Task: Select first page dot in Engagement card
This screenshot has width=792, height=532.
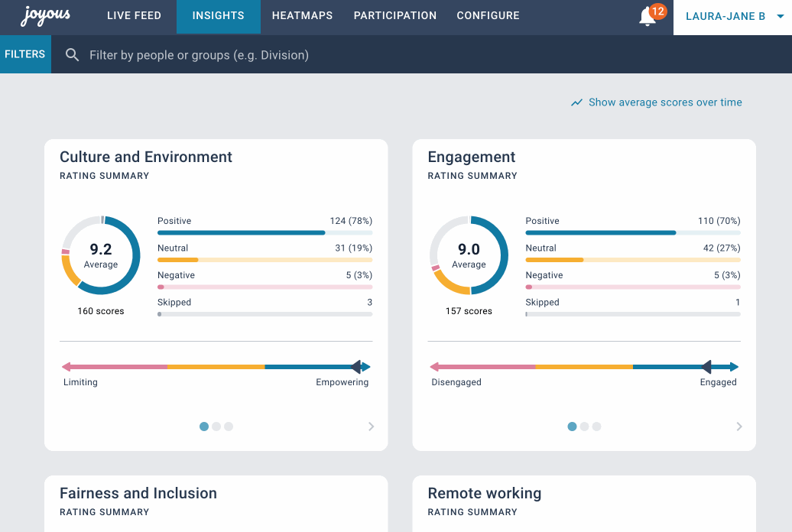Action: point(572,427)
